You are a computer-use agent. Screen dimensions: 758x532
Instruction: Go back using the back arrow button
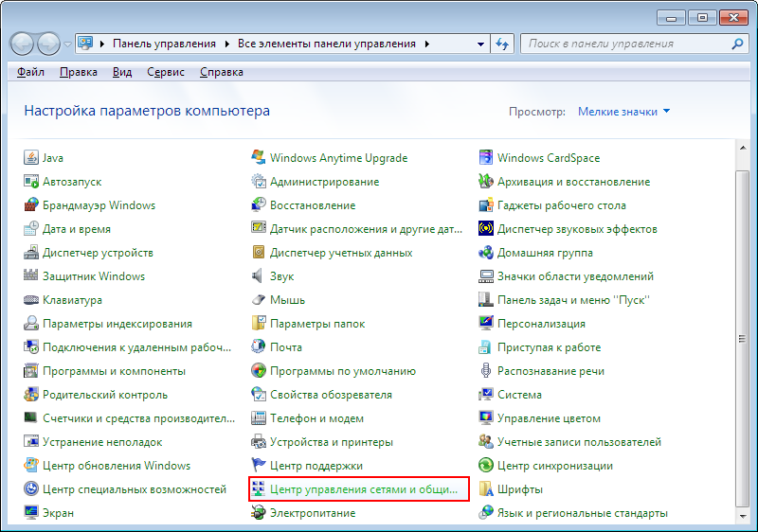[22, 44]
